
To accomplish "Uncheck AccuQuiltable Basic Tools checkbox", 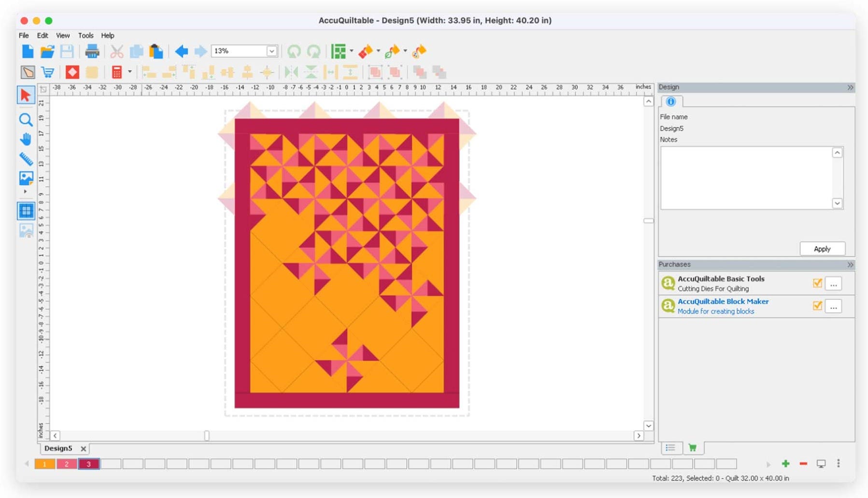I will [x=817, y=283].
